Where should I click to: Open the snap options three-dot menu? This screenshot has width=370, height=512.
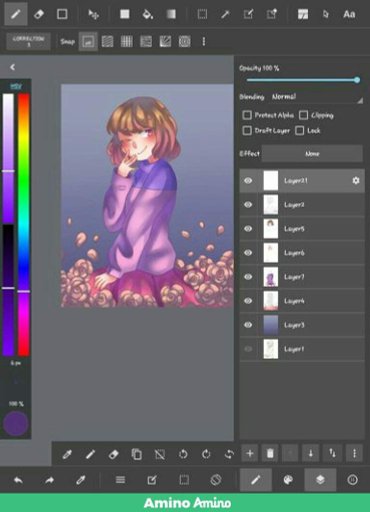point(204,41)
